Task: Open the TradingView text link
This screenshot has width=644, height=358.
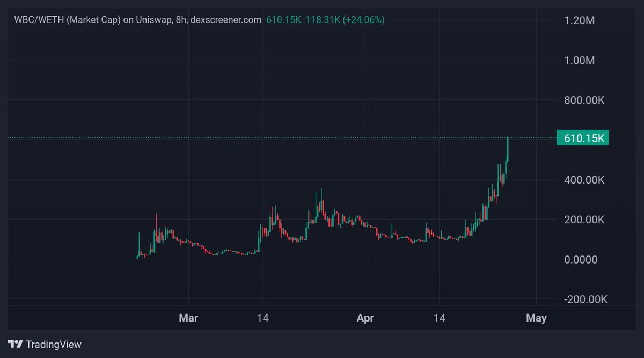Action: click(x=54, y=345)
